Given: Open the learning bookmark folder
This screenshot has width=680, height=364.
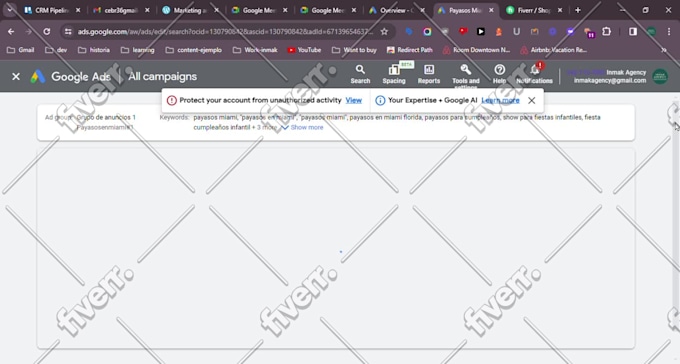Looking at the screenshot, I should pyautogui.click(x=138, y=50).
